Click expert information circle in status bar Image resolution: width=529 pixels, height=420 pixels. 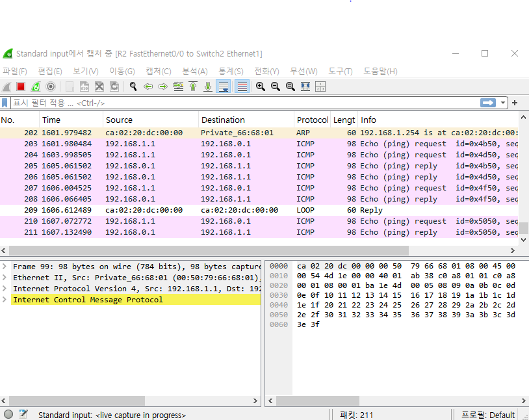[x=8, y=414]
